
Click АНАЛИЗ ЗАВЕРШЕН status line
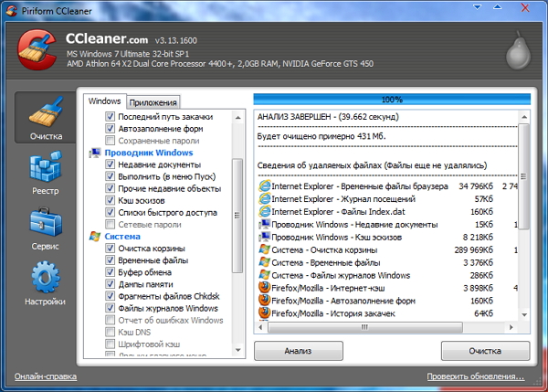328,117
